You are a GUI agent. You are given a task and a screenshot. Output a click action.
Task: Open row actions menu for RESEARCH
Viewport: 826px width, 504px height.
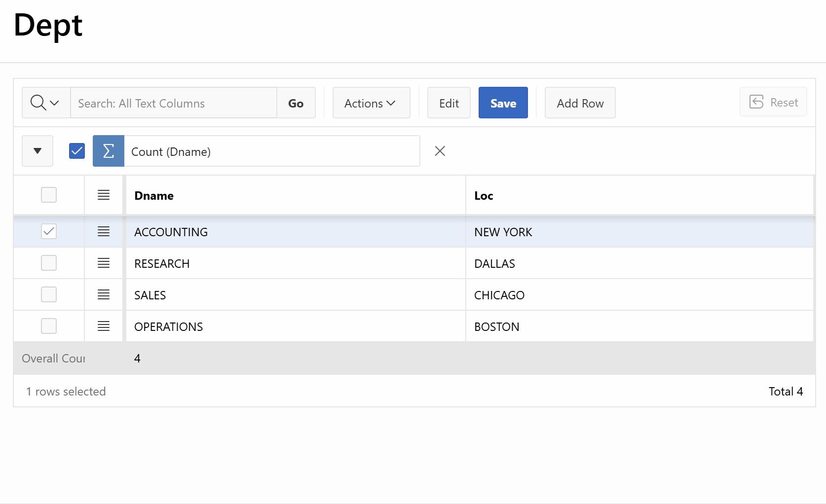[104, 263]
